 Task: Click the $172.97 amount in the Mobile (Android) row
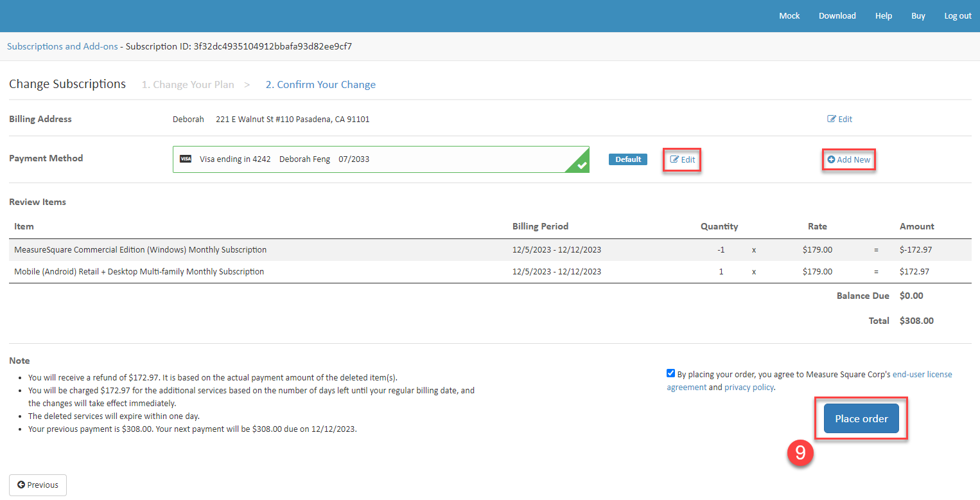[x=914, y=271]
